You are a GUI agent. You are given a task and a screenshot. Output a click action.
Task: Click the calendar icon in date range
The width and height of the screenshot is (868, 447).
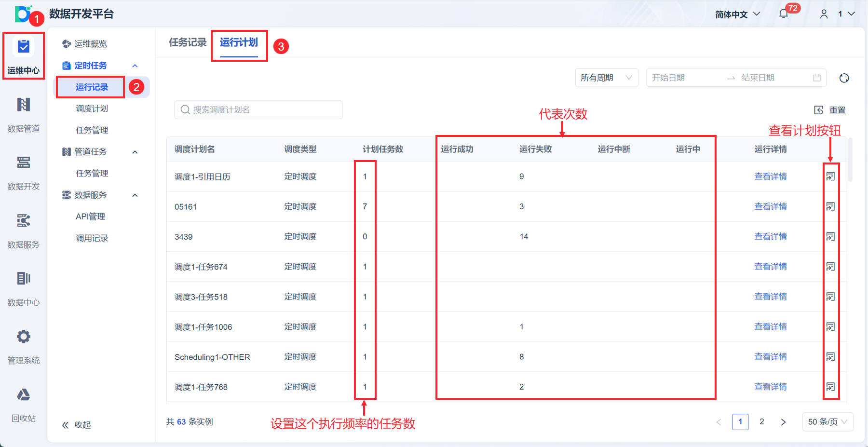[x=817, y=78]
